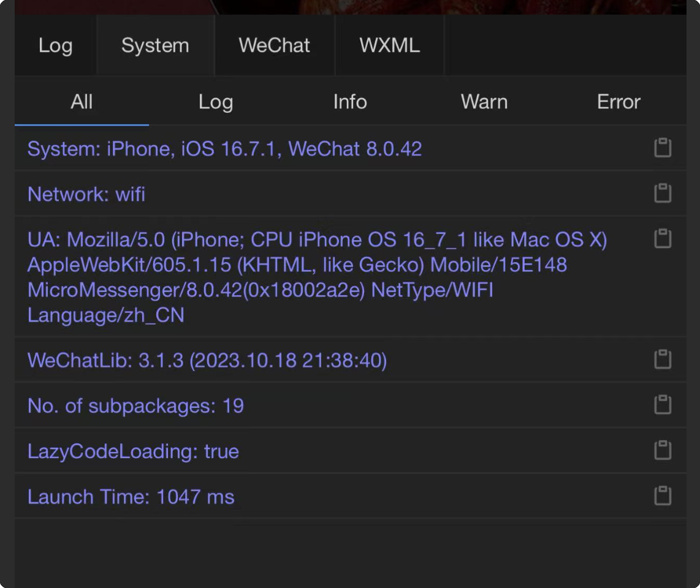Copy the No. of subpackages line
This screenshot has height=588, width=700.
(x=663, y=405)
